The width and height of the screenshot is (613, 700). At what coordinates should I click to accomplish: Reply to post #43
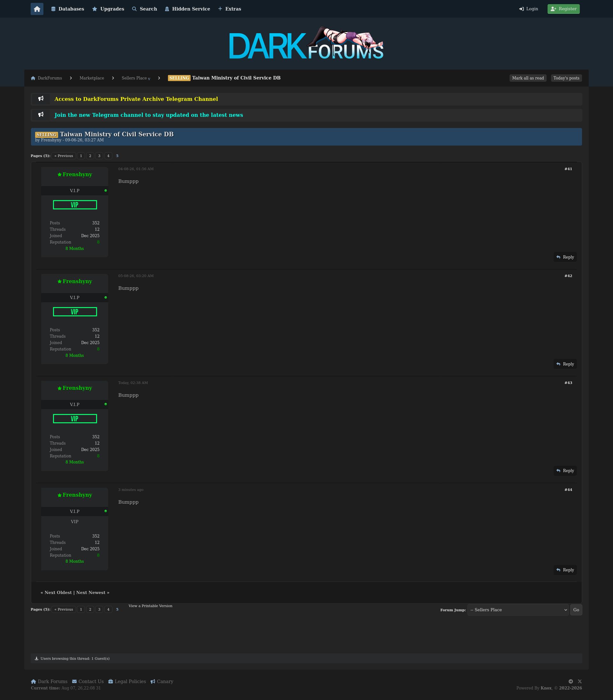[x=565, y=471]
